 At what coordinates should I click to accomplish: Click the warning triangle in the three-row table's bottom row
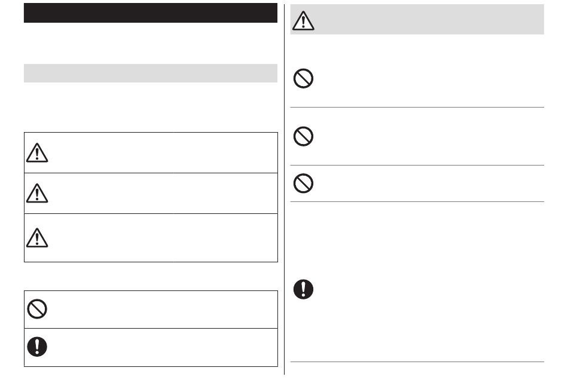37,238
